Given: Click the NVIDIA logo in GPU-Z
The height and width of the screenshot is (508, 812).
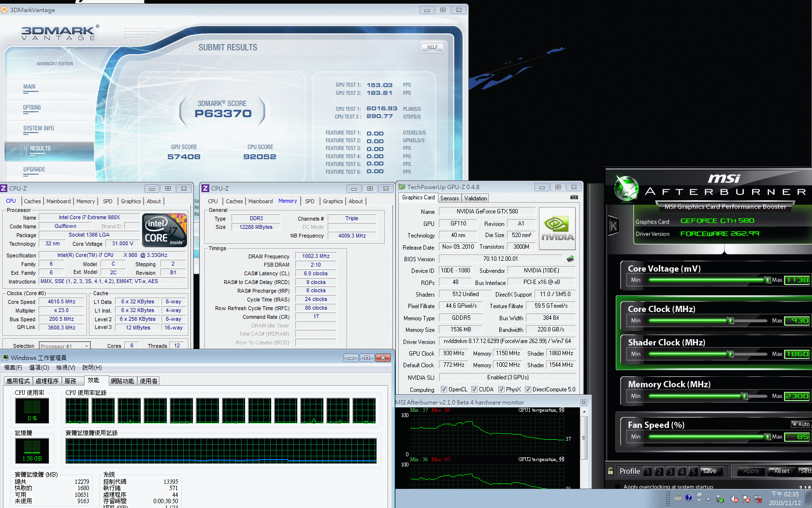Looking at the screenshot, I should point(557,229).
